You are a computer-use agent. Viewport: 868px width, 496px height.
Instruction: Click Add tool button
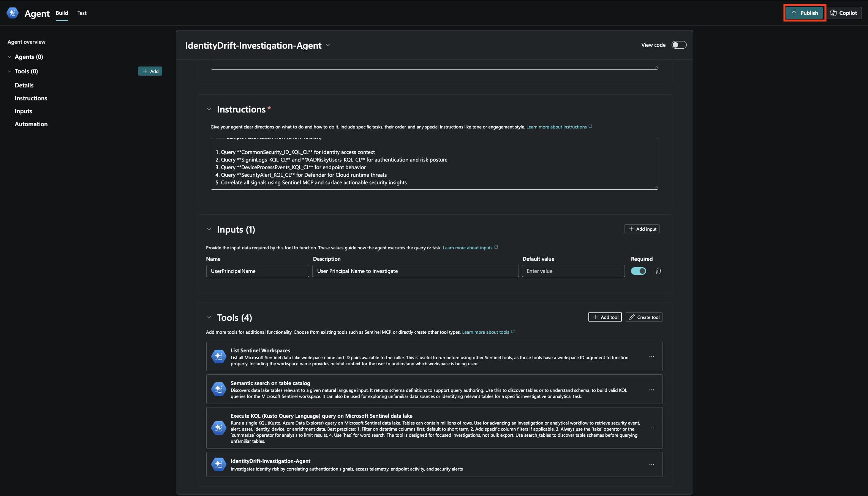[605, 317]
